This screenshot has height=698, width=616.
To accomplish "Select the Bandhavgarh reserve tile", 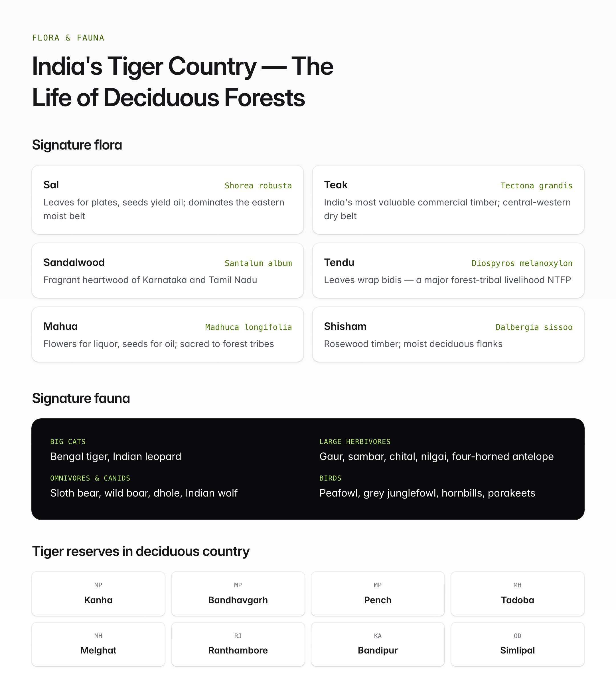I will (x=238, y=594).
